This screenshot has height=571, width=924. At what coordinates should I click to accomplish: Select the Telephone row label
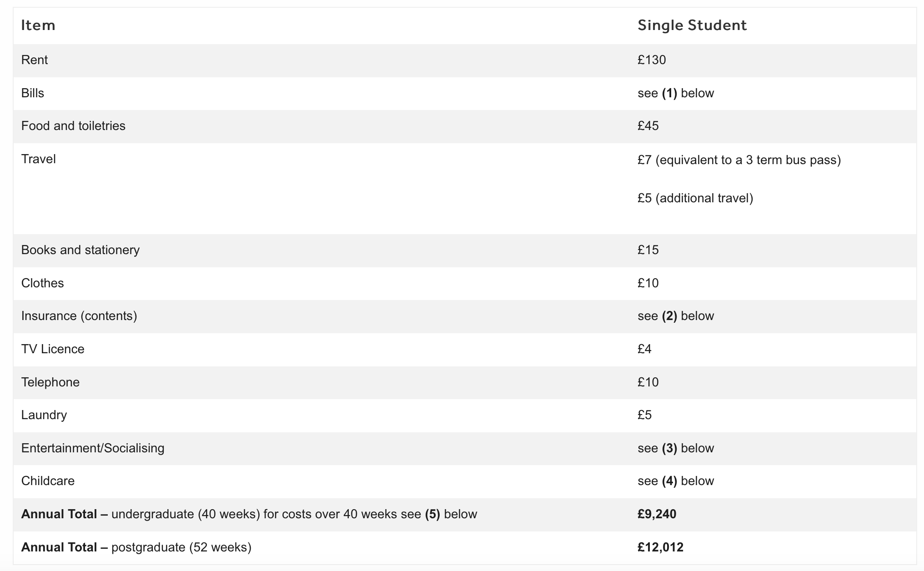[50, 382]
